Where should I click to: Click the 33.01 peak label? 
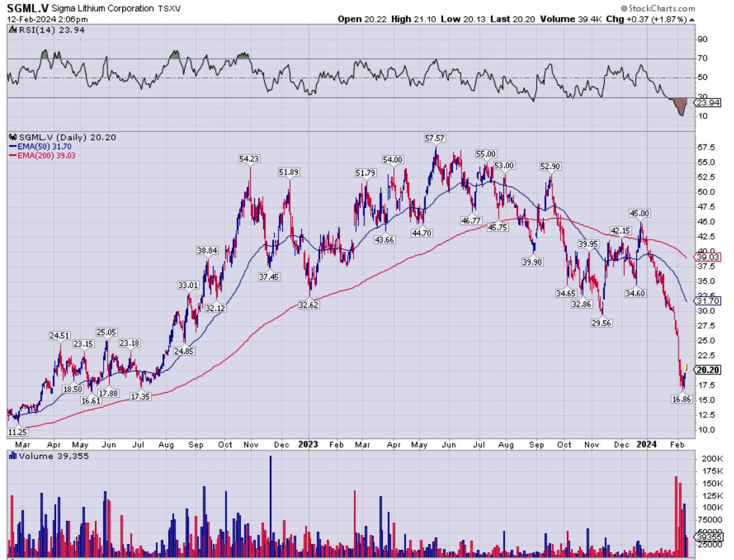pos(188,285)
